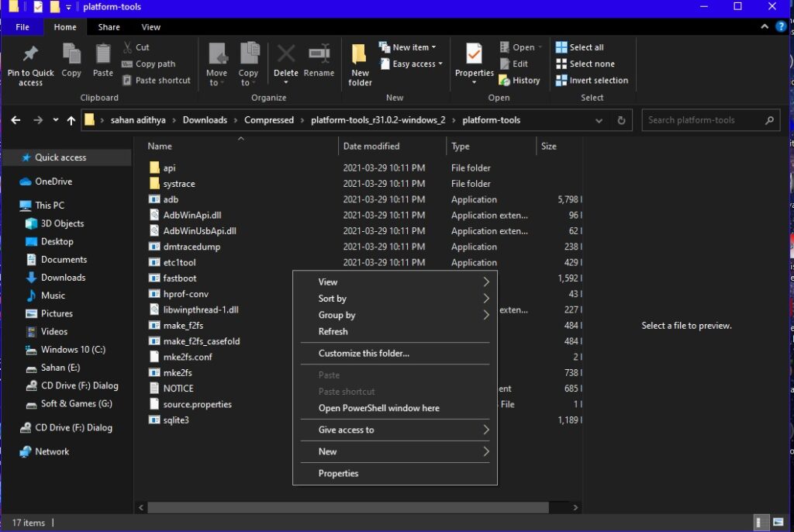Click Edit in the Open group
This screenshot has width=794, height=532.
(x=514, y=64)
